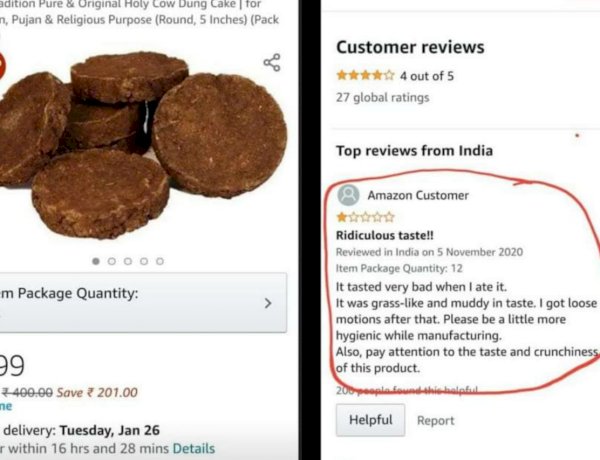Select the third image carousel dot
Image resolution: width=600 pixels, height=460 pixels.
tap(128, 261)
